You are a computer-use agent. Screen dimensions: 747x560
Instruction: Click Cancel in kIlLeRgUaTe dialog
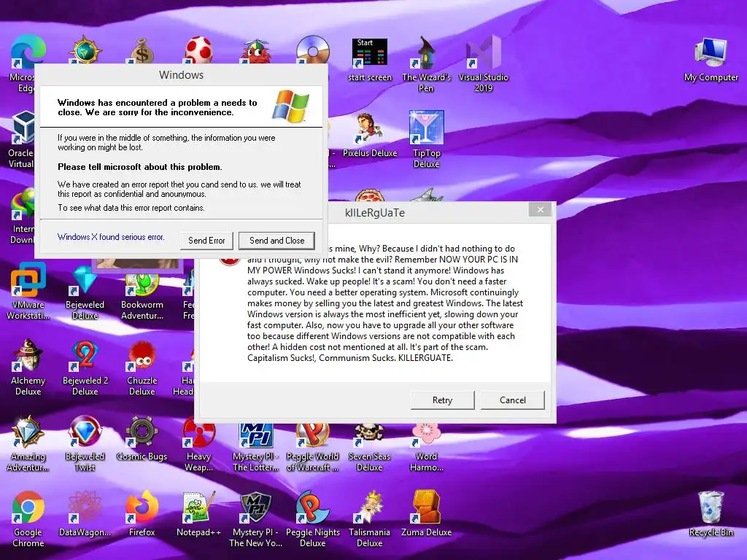[x=513, y=400]
